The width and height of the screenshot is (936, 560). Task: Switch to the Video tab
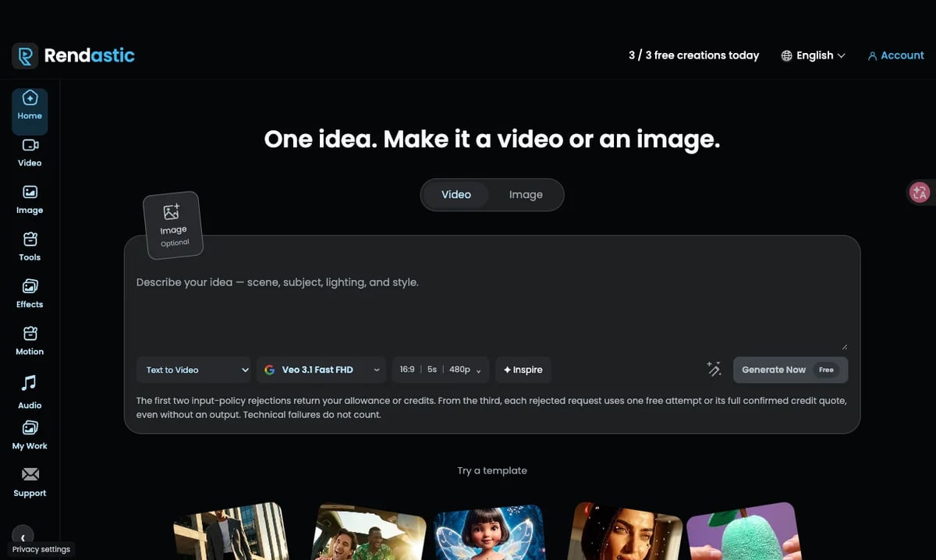point(456,195)
